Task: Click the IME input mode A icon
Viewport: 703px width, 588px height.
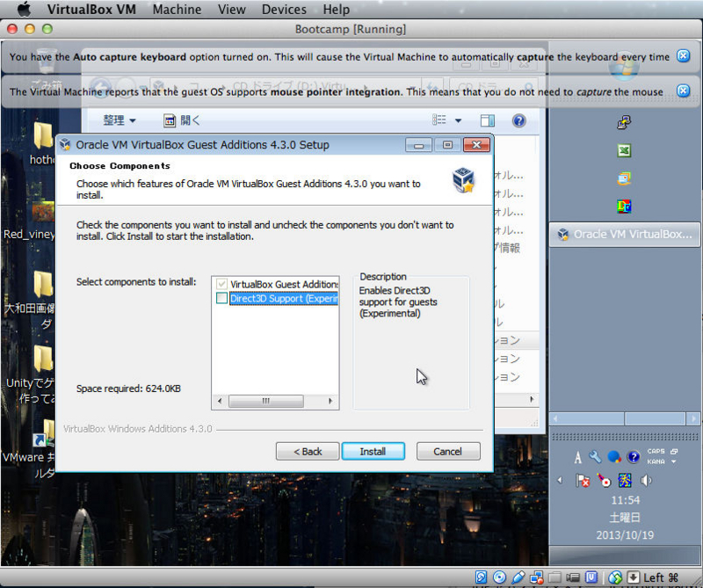Action: (578, 458)
